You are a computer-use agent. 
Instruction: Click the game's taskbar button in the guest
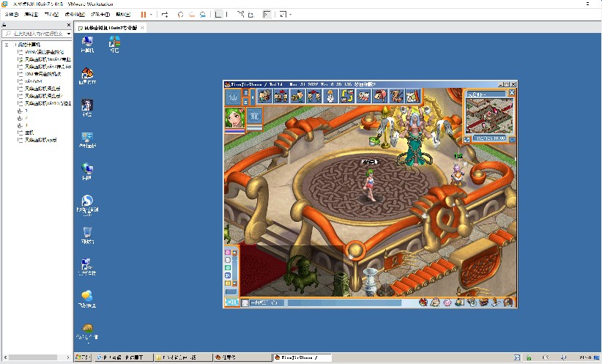(302, 357)
